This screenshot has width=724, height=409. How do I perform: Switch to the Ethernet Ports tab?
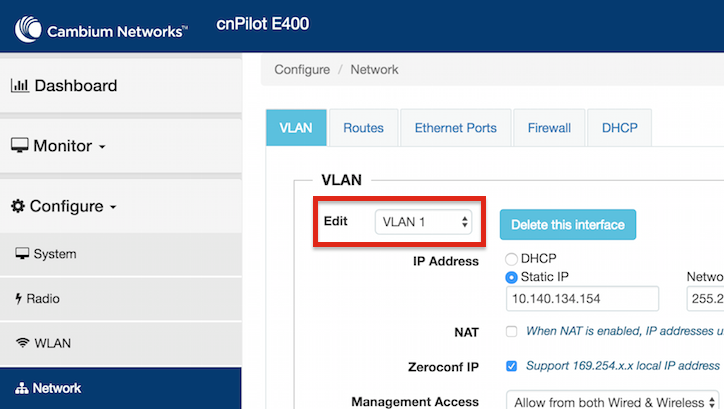[x=455, y=128]
